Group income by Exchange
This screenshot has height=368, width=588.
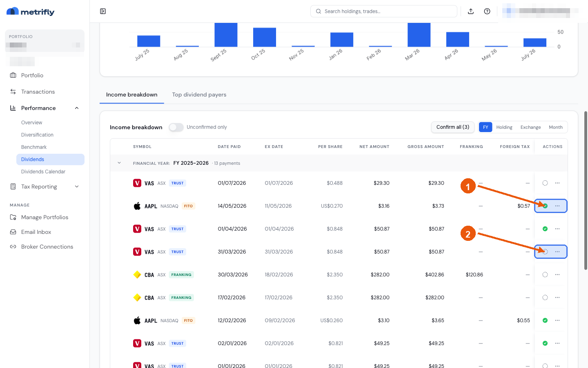click(x=530, y=127)
